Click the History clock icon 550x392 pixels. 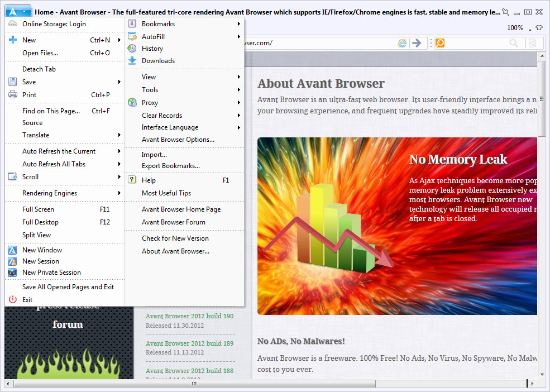pos(132,49)
